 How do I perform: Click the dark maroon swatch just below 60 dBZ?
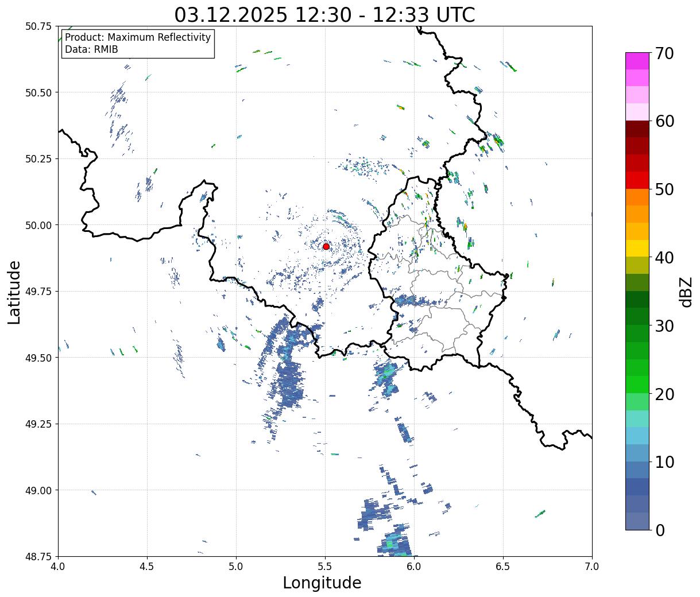coord(637,129)
